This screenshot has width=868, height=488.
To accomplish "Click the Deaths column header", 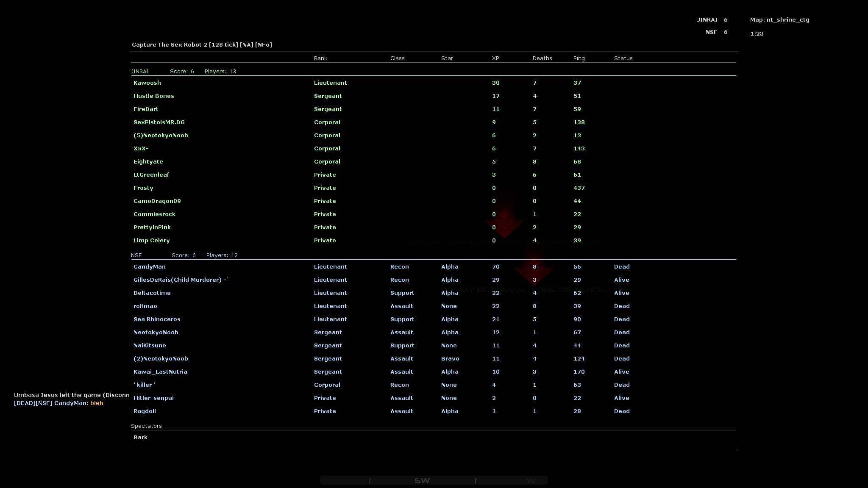I will pyautogui.click(x=542, y=58).
